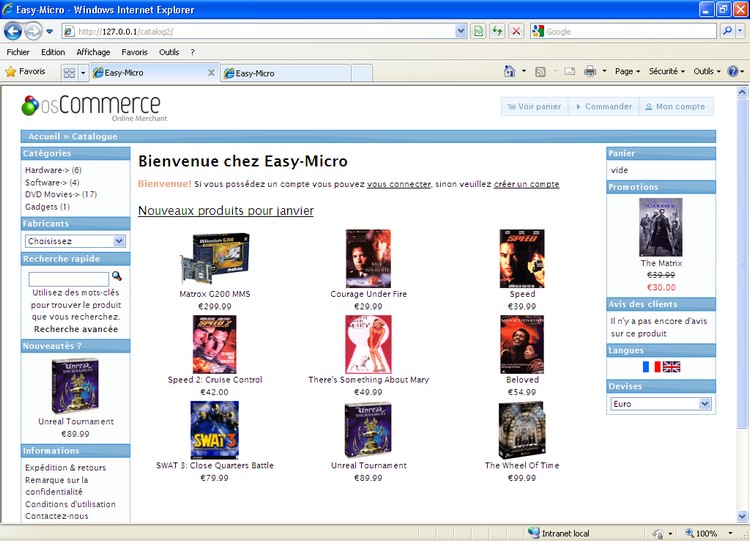Click the Print icon in command bar
The width and height of the screenshot is (750, 541).
(590, 72)
